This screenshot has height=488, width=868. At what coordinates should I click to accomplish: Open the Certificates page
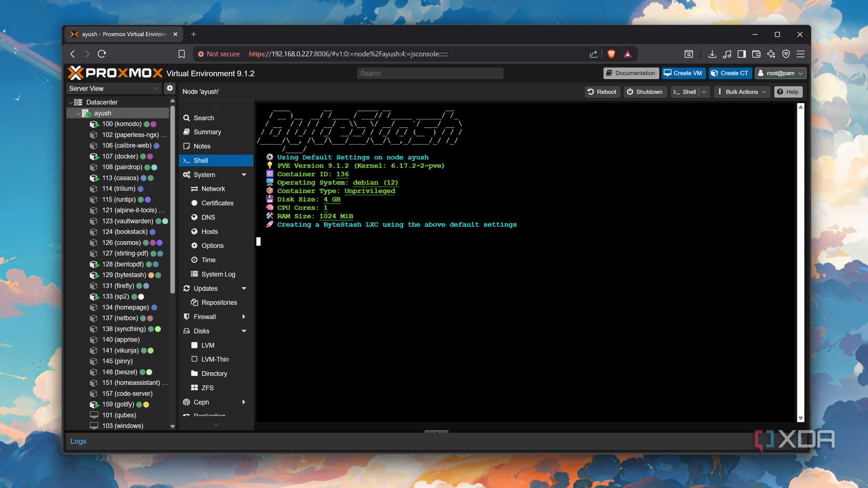pyautogui.click(x=217, y=202)
